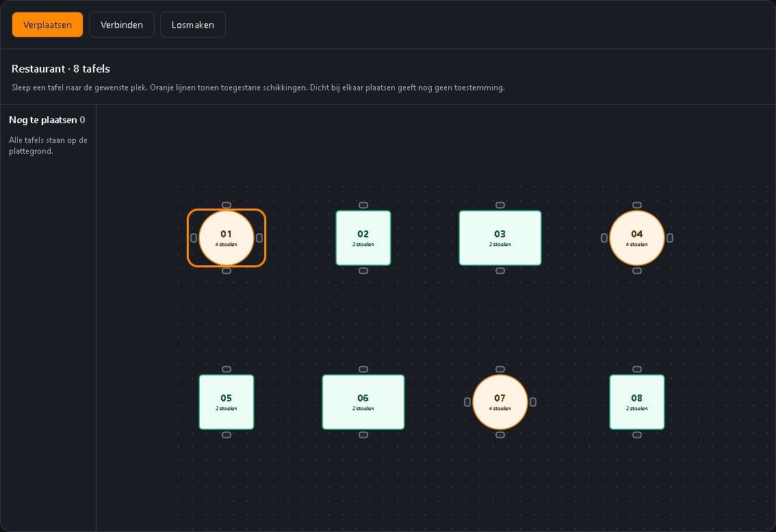Click the chair below table 03
This screenshot has width=776, height=532.
tap(500, 271)
